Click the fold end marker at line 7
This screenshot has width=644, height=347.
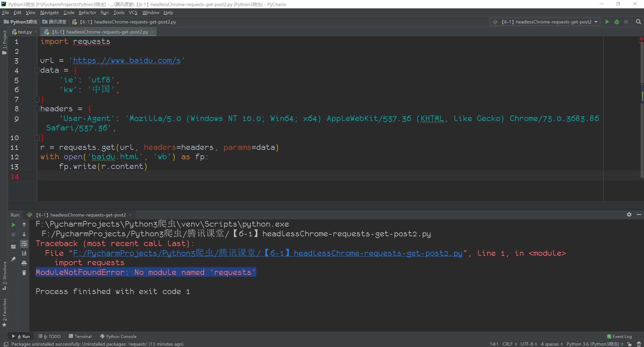pyautogui.click(x=37, y=99)
